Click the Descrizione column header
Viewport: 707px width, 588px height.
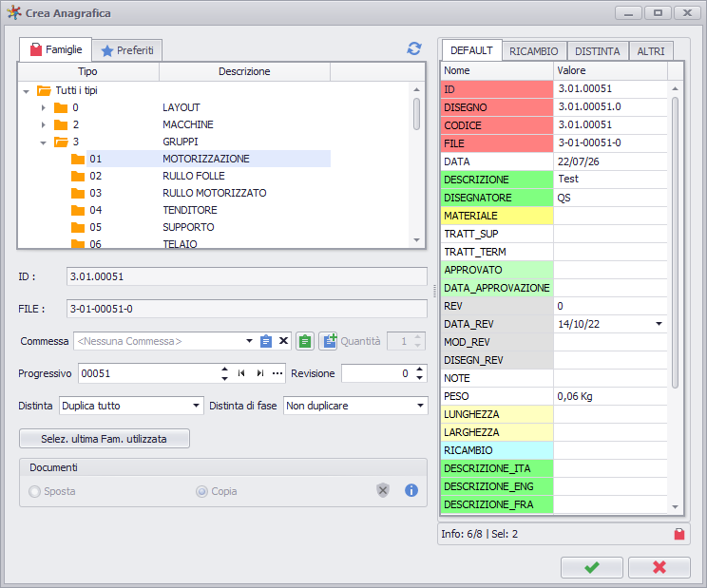point(244,71)
